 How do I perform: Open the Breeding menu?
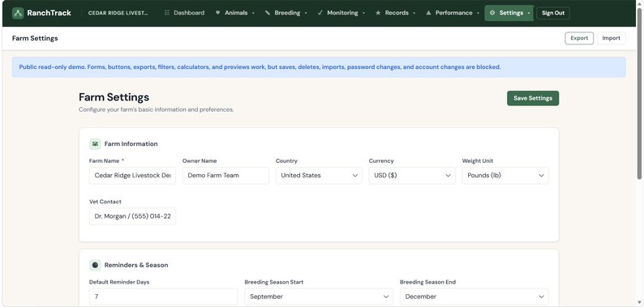coord(286,13)
